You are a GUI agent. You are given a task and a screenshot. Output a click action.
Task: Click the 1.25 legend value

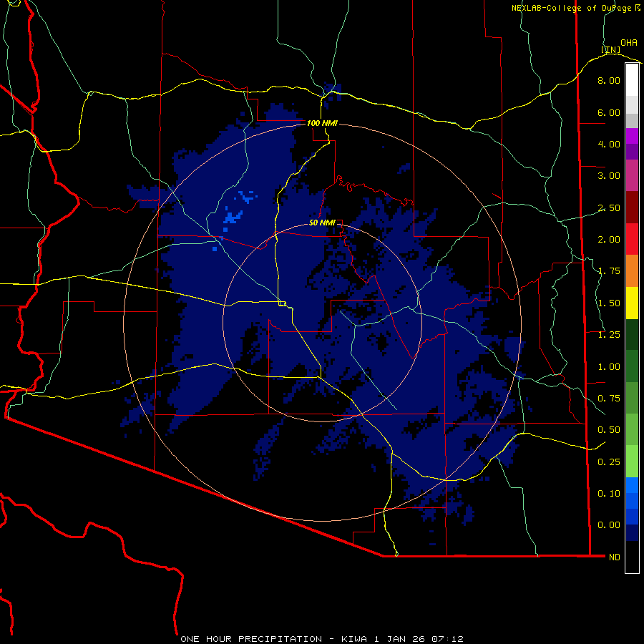click(609, 335)
